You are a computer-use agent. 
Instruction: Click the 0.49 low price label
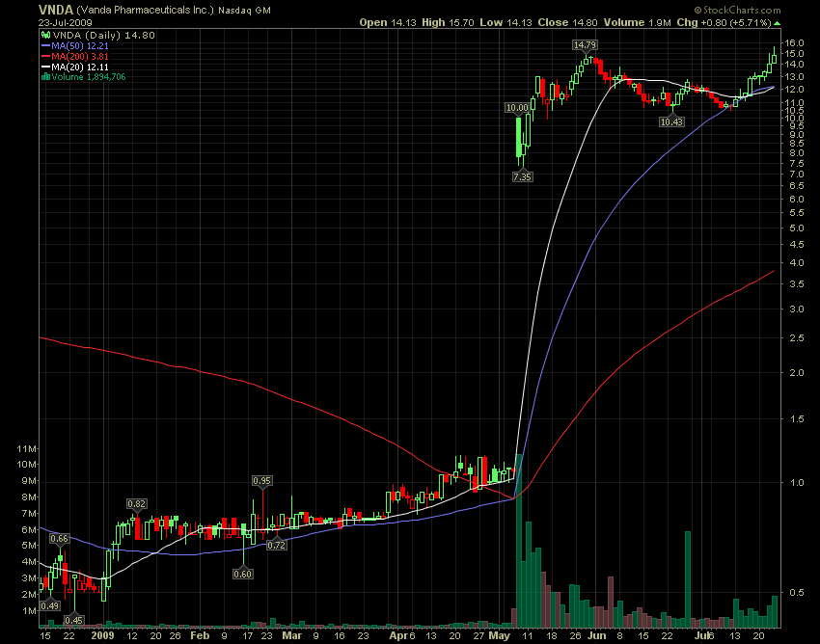pyautogui.click(x=49, y=605)
